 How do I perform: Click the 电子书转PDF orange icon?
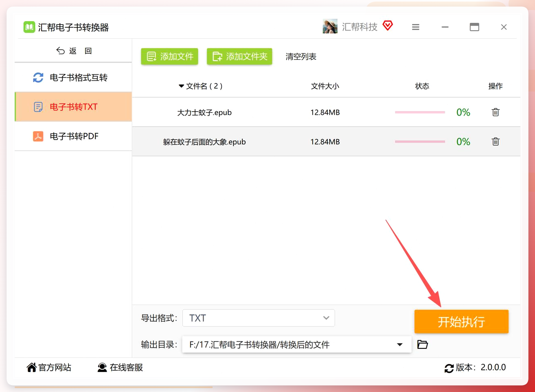38,136
